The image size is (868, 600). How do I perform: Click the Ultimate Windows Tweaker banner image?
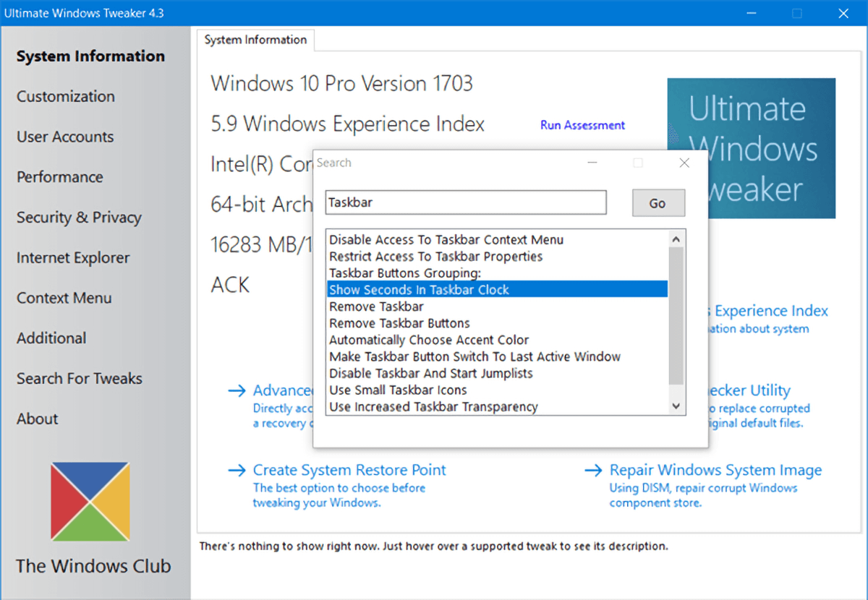click(751, 148)
